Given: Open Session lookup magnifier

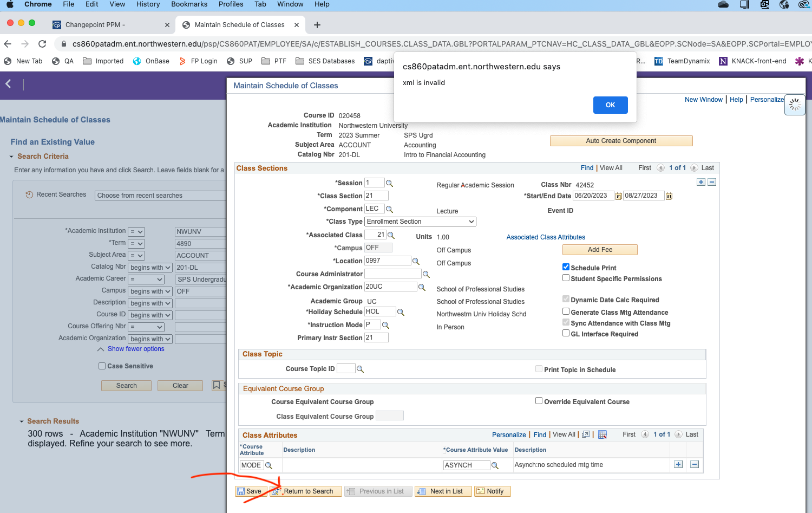Looking at the screenshot, I should click(x=389, y=183).
